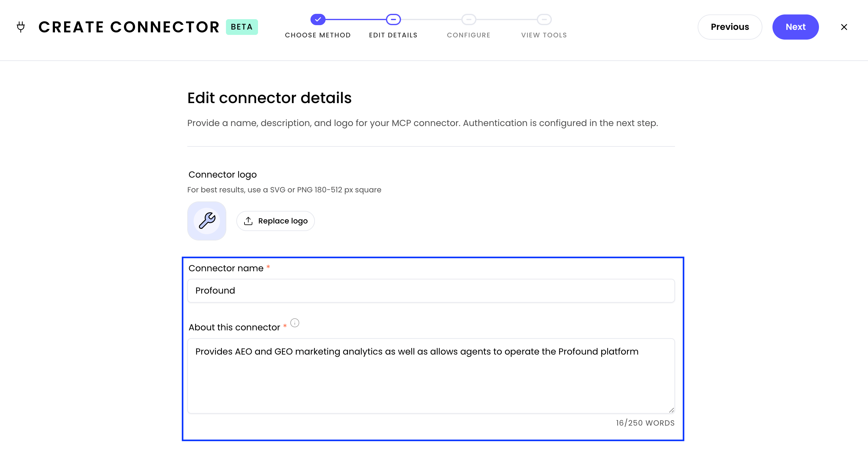Click the plug connector icon in header

click(21, 27)
